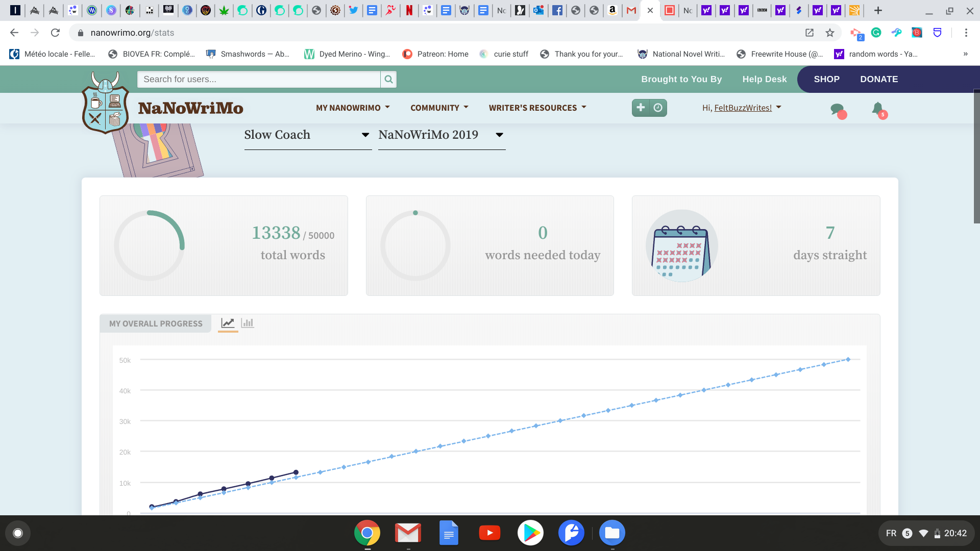Click the FR keyboard language indicator
Image resolution: width=980 pixels, height=551 pixels.
[x=891, y=533]
